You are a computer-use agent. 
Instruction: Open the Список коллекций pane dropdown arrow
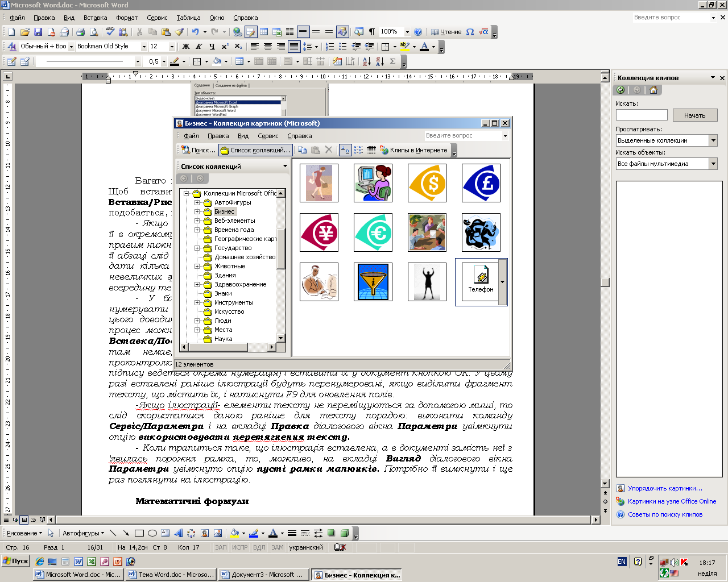pyautogui.click(x=285, y=167)
